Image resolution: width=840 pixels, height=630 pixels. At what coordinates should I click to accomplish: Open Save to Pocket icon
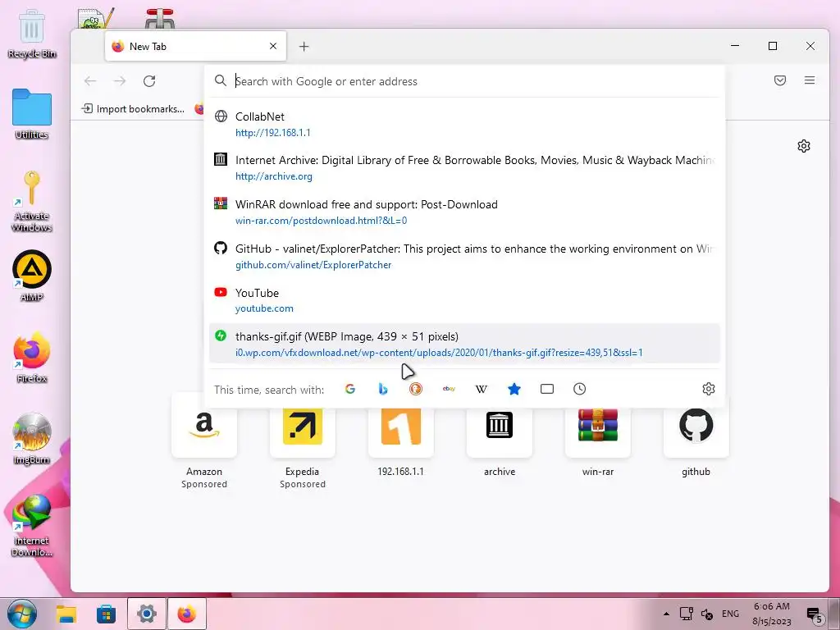pos(780,80)
